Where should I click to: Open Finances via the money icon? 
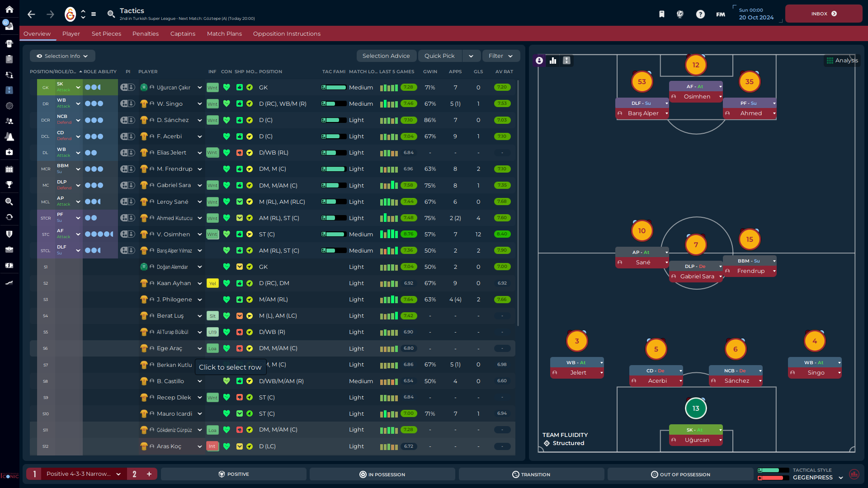tap(9, 266)
